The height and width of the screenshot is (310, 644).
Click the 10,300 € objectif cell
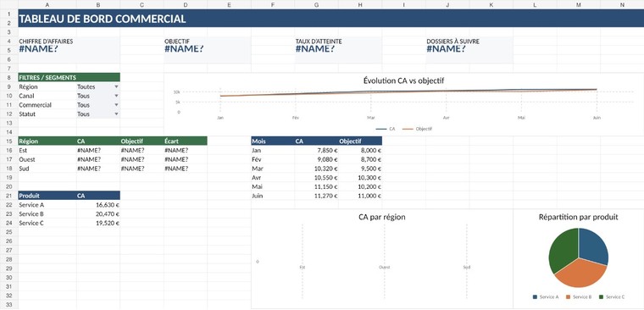point(360,178)
